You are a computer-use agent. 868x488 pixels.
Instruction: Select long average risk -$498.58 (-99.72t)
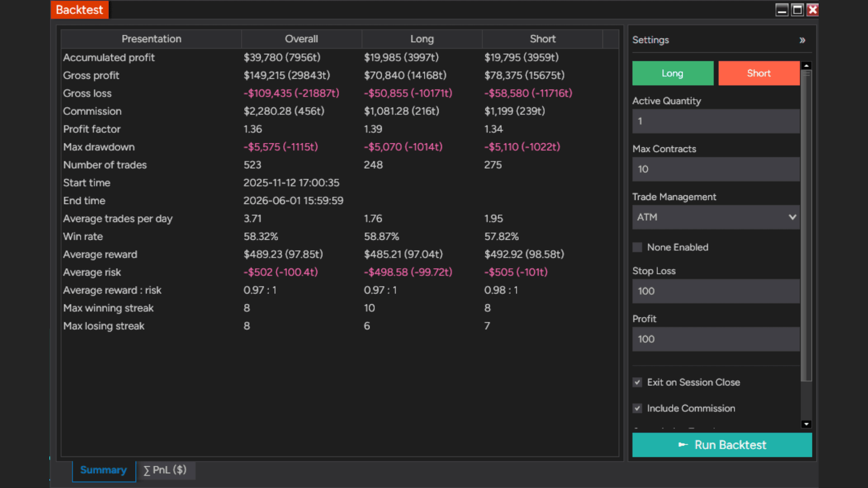point(408,272)
